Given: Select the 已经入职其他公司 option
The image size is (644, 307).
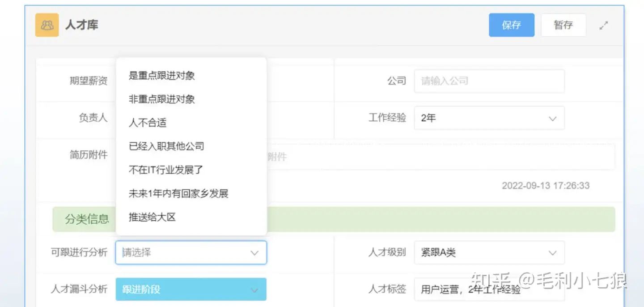Looking at the screenshot, I should coord(166,146).
